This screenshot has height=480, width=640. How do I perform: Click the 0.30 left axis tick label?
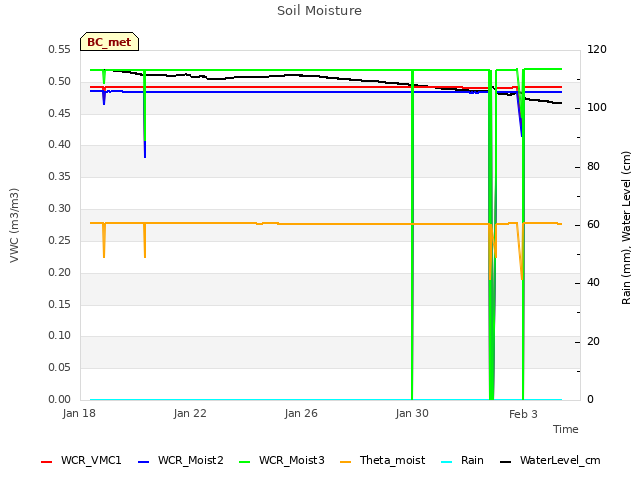[x=60, y=208]
